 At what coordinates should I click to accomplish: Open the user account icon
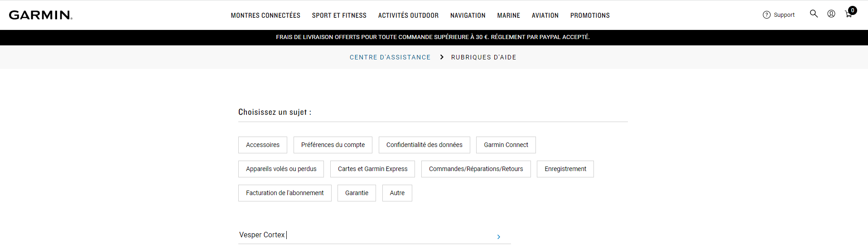[x=831, y=14]
